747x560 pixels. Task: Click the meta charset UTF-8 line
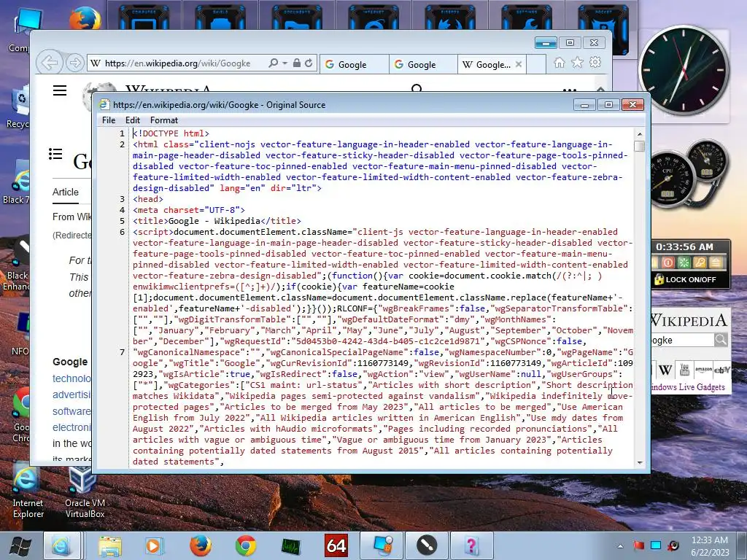(189, 210)
